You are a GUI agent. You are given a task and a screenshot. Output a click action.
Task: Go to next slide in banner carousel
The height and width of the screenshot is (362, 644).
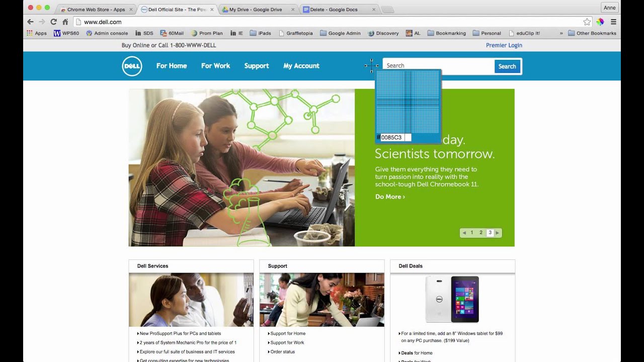[498, 233]
